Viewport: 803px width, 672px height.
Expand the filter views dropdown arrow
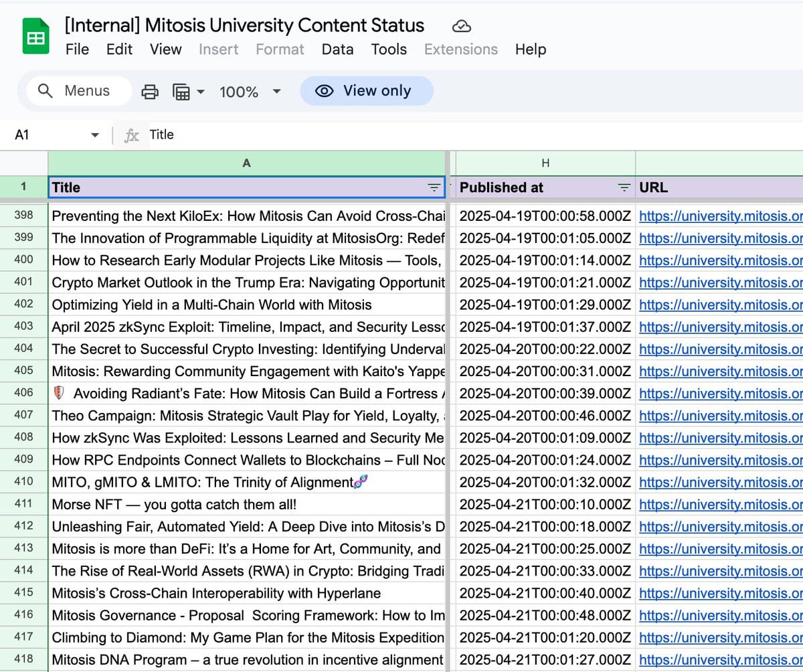pos(200,92)
